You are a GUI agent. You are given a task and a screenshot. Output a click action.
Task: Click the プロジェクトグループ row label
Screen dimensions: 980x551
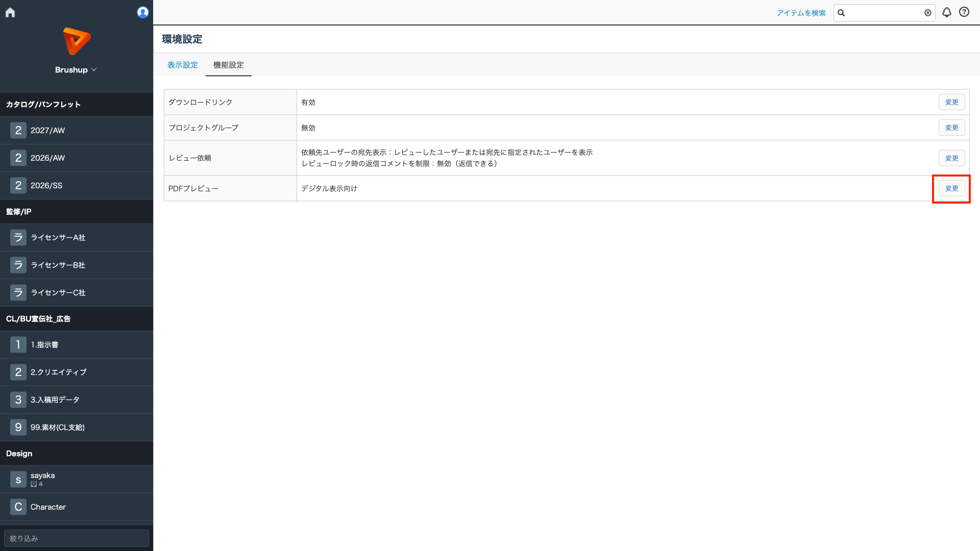coord(204,128)
